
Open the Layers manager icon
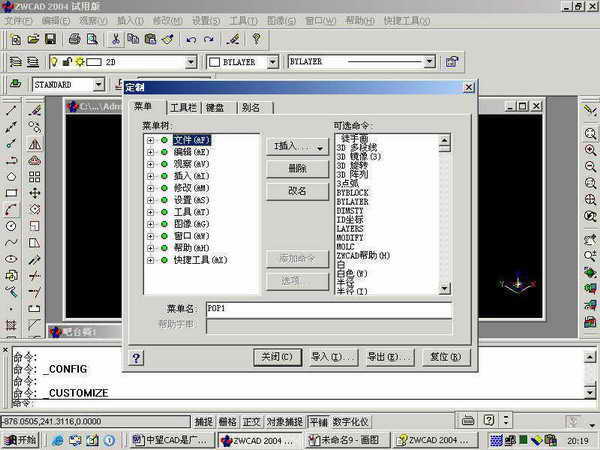[17, 62]
